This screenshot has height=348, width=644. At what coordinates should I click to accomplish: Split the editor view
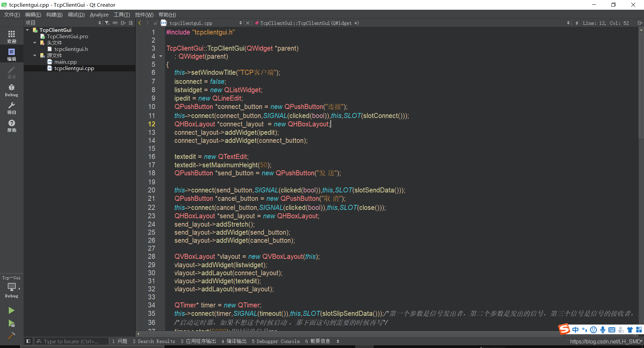pyautogui.click(x=640, y=23)
